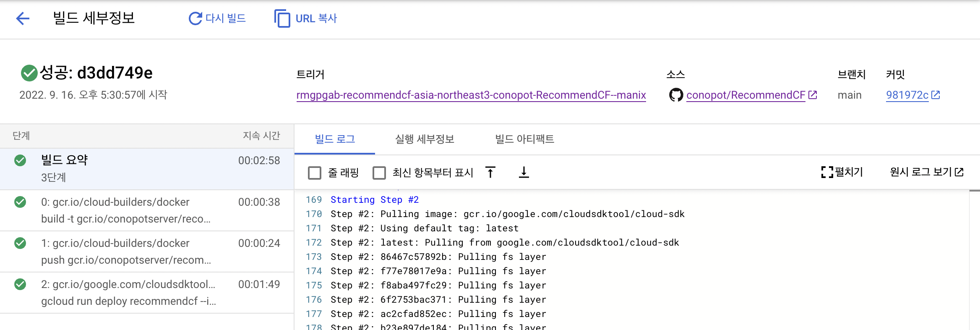Image resolution: width=980 pixels, height=330 pixels.
Task: Go back using the left arrow icon
Action: pos(23,18)
